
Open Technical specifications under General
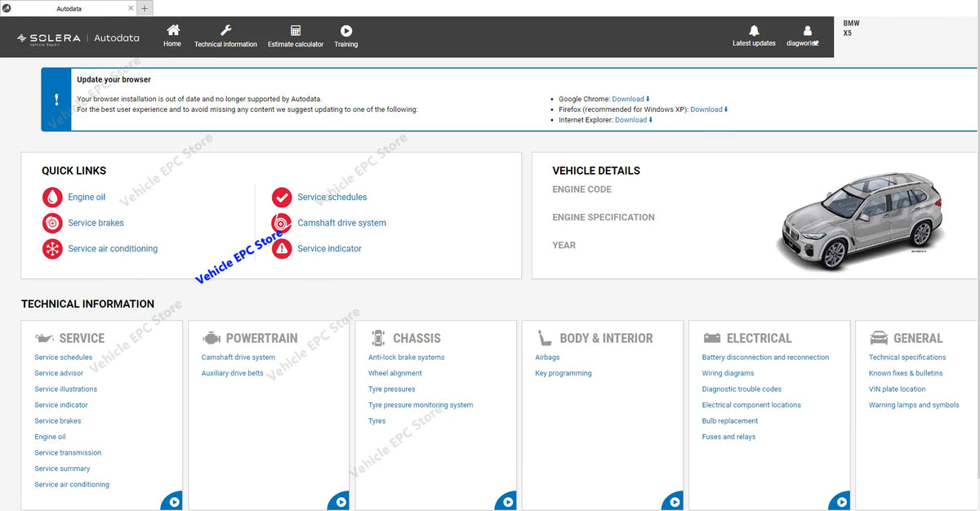[907, 358]
